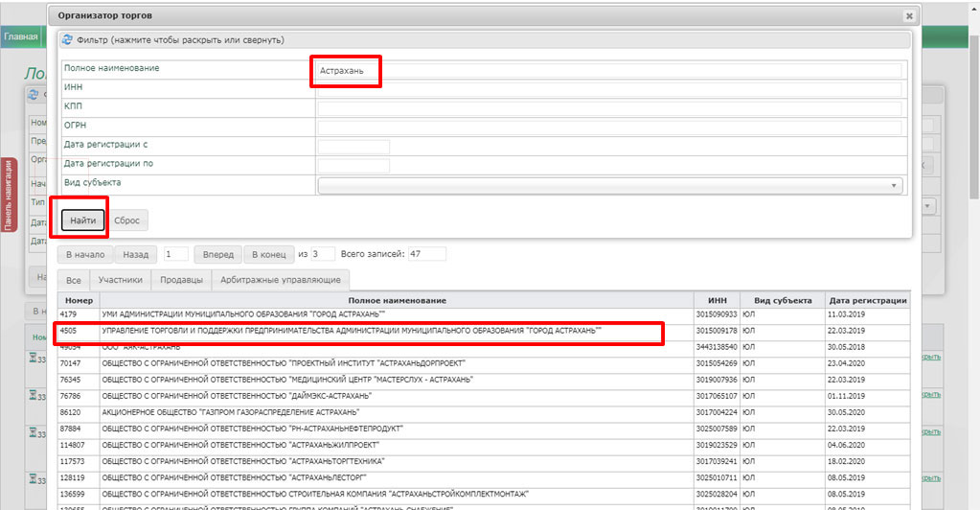
Task: Open the Вид субъекта dropdown
Action: pos(609,185)
